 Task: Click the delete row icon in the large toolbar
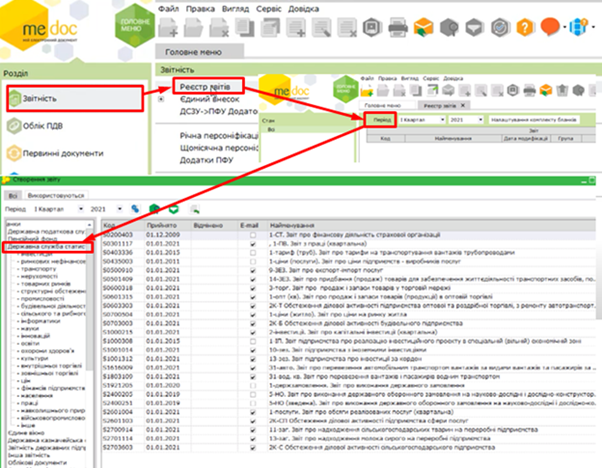(347, 28)
